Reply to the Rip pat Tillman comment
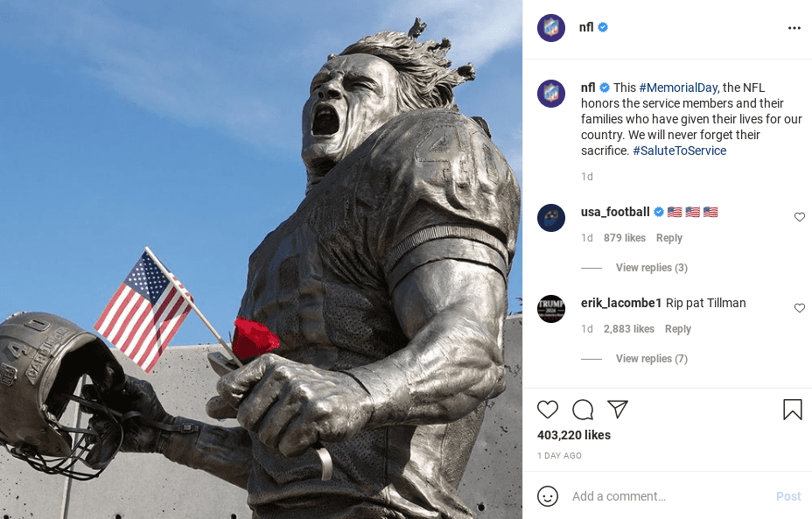The height and width of the screenshot is (519, 812). (678, 329)
